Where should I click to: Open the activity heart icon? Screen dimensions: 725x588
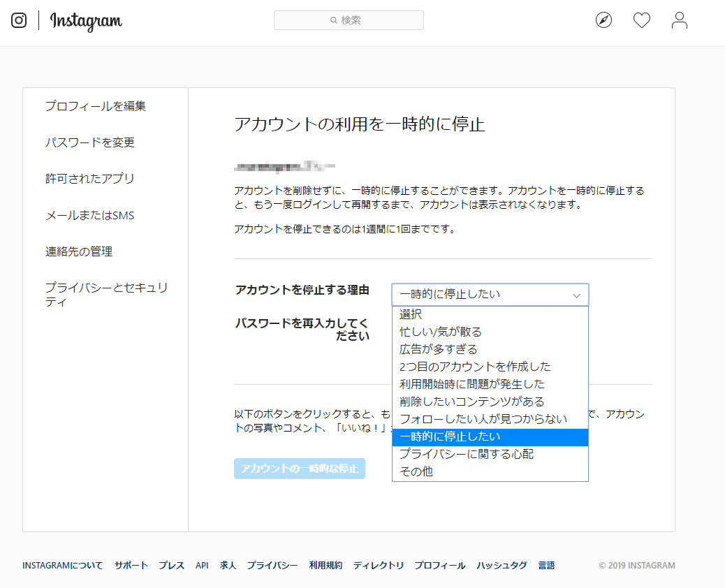641,20
